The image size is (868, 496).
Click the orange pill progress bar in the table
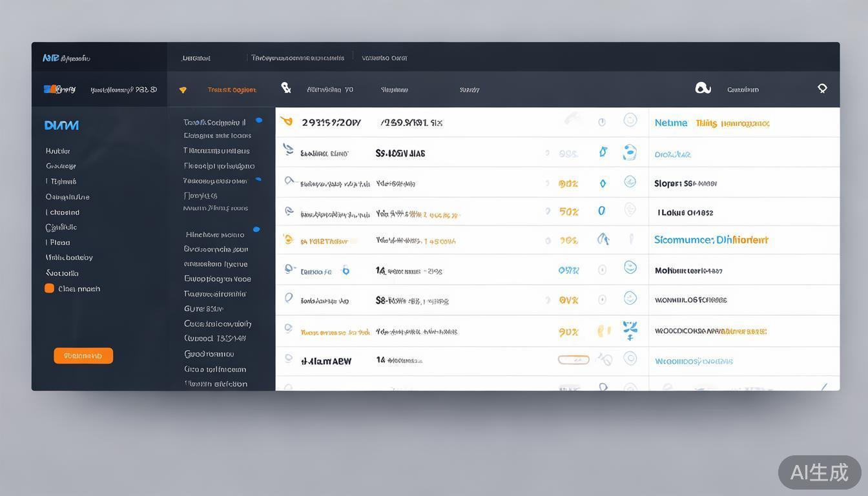pos(573,360)
